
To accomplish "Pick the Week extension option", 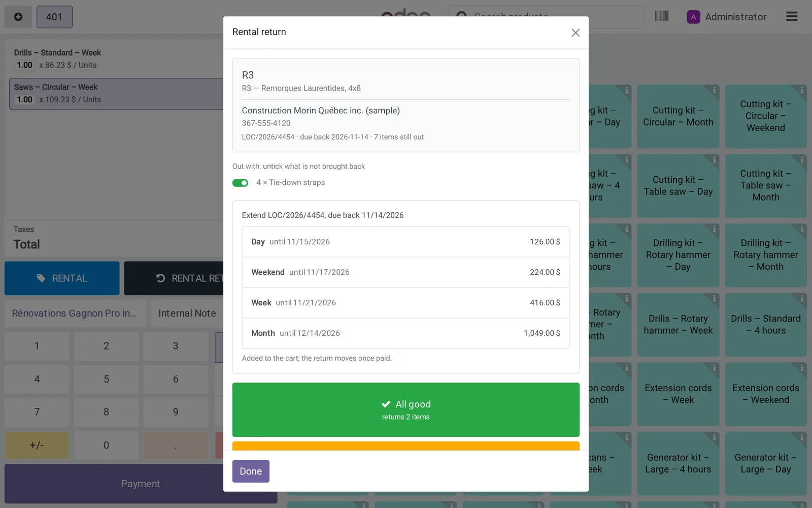I will 405,303.
